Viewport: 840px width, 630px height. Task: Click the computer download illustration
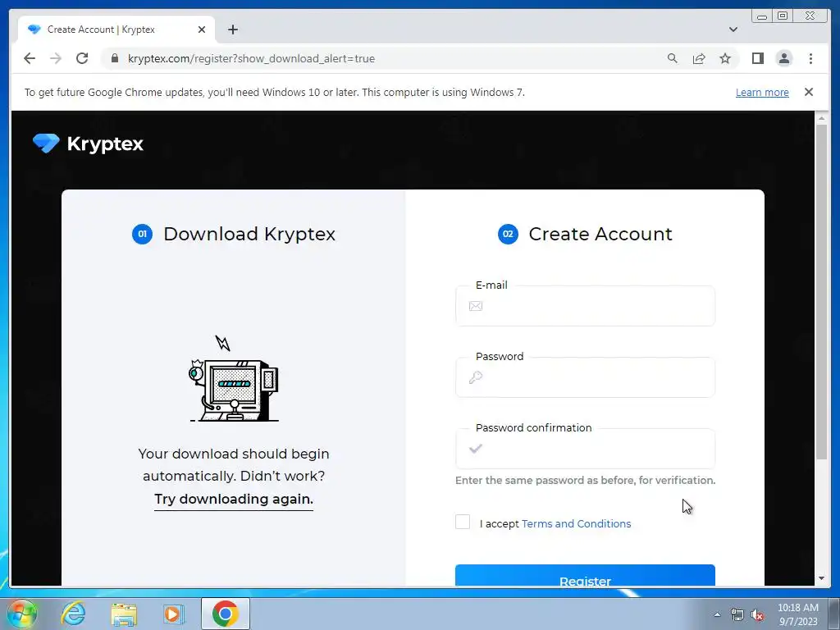point(234,379)
